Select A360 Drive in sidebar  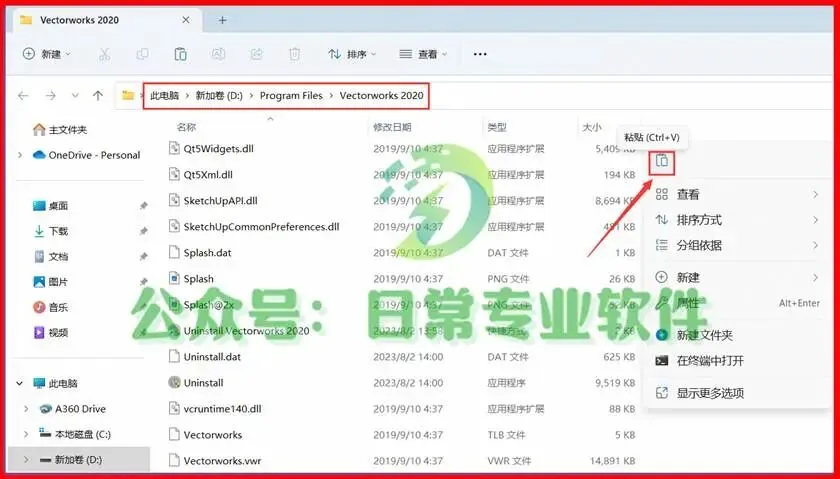point(73,409)
